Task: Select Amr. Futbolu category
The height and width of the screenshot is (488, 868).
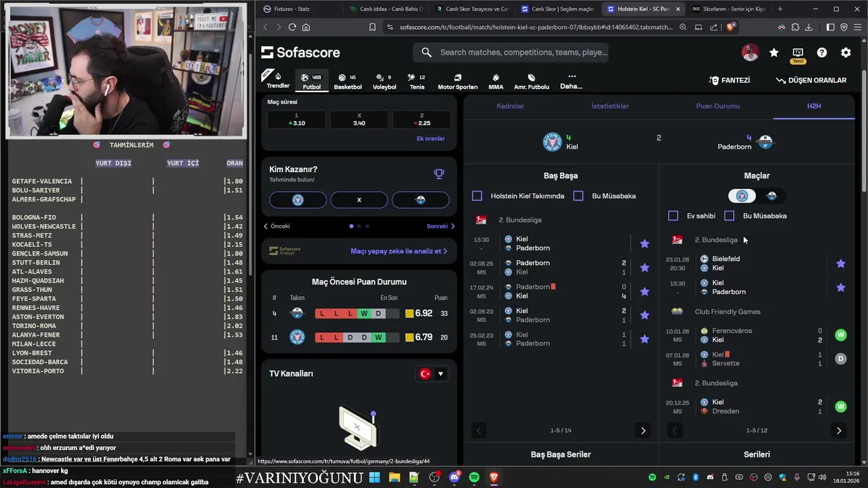Action: click(532, 81)
